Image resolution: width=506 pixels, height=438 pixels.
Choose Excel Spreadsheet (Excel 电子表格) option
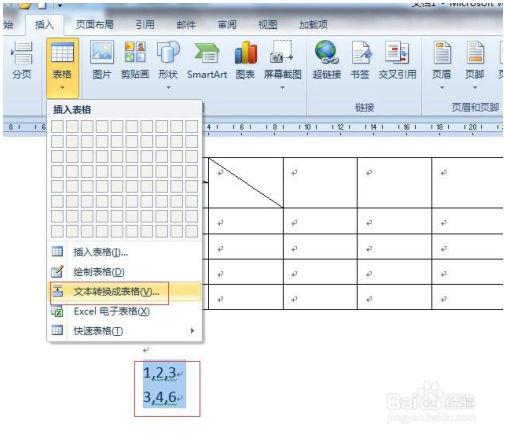point(125,312)
